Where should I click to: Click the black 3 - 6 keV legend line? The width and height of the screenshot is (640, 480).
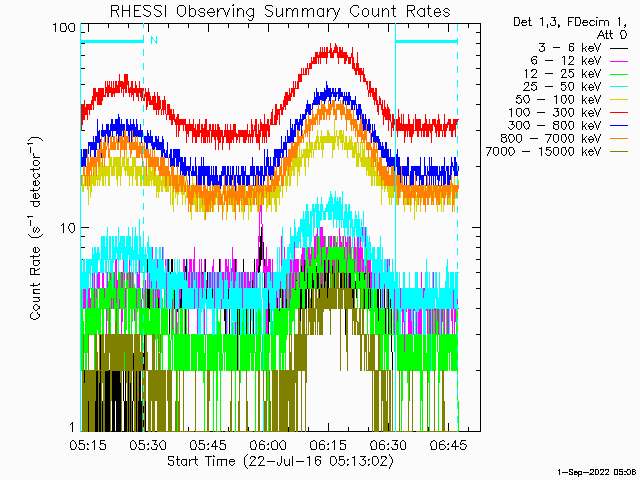619,49
